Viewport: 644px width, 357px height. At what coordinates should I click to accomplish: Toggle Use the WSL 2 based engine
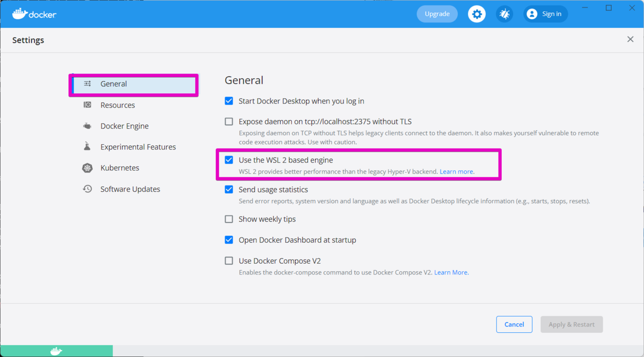[229, 160]
